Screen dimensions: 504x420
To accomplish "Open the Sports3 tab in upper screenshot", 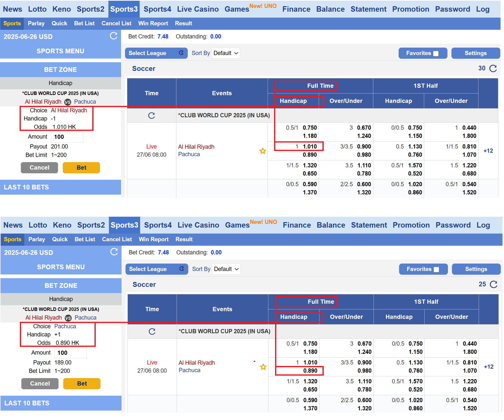I will 124,9.
